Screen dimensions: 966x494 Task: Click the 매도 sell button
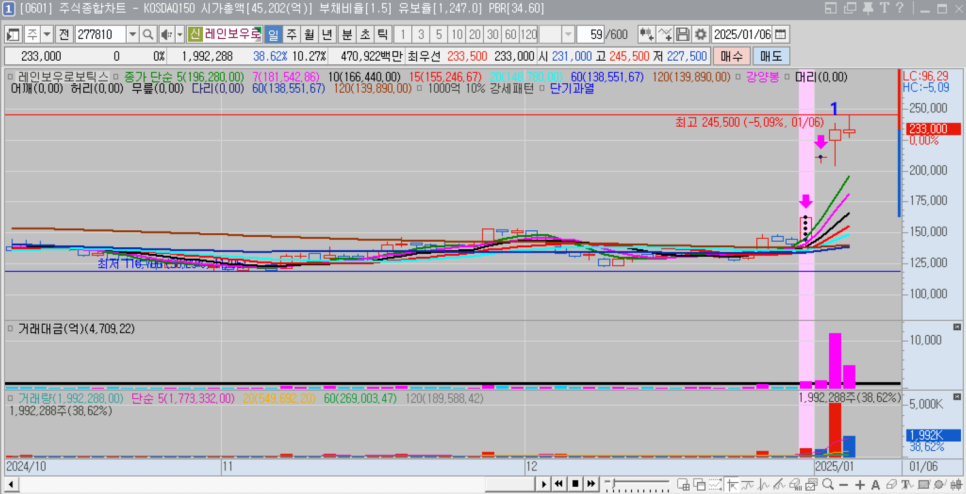pyautogui.click(x=770, y=56)
